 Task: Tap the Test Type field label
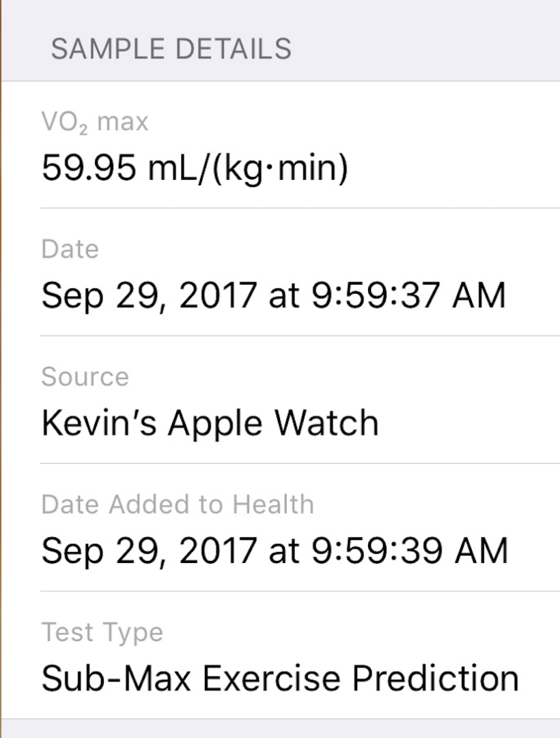point(102,632)
